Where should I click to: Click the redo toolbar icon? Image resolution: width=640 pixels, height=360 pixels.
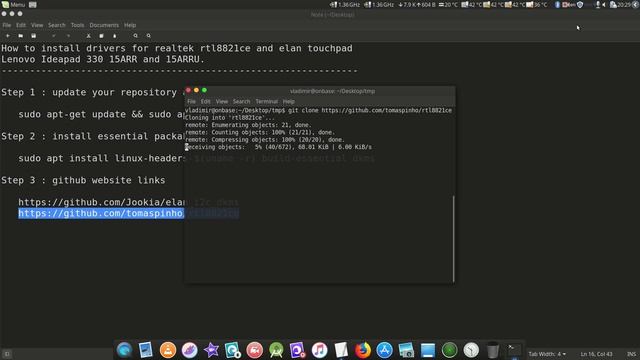(68, 36)
